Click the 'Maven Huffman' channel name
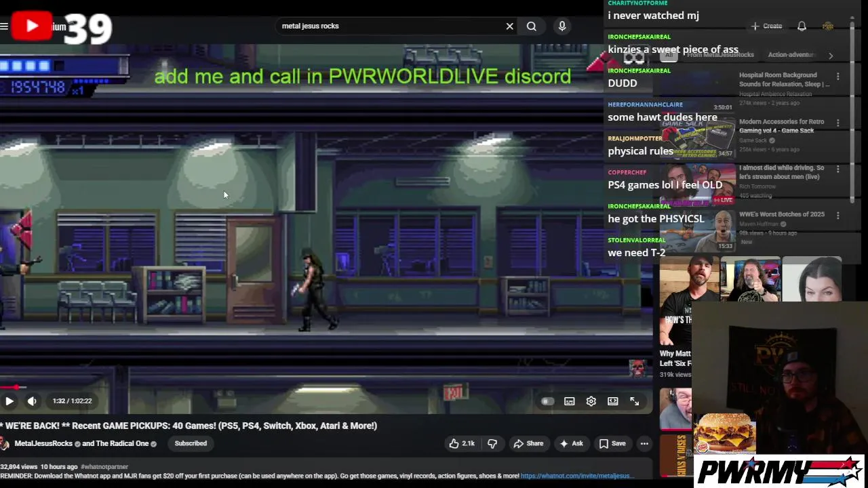This screenshot has width=868, height=488. point(759,224)
